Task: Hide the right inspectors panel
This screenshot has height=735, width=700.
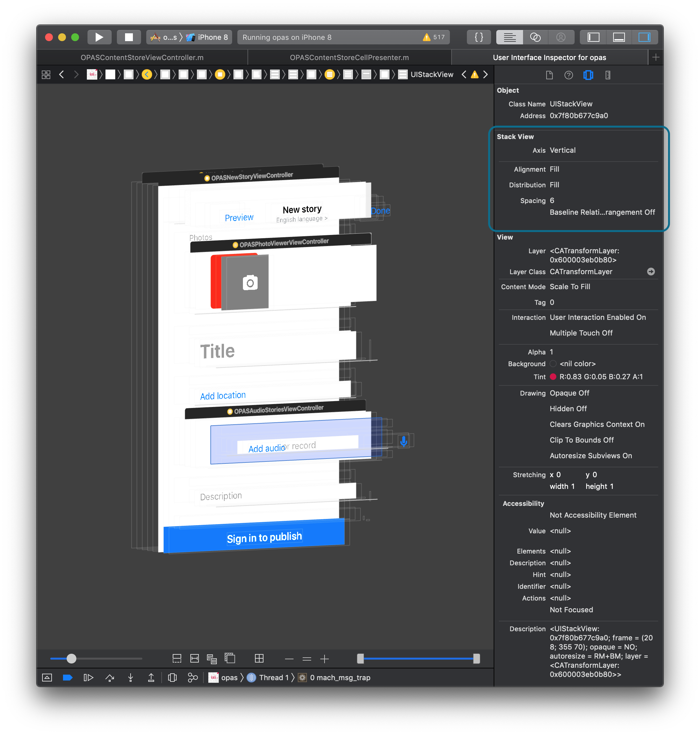Action: point(644,37)
